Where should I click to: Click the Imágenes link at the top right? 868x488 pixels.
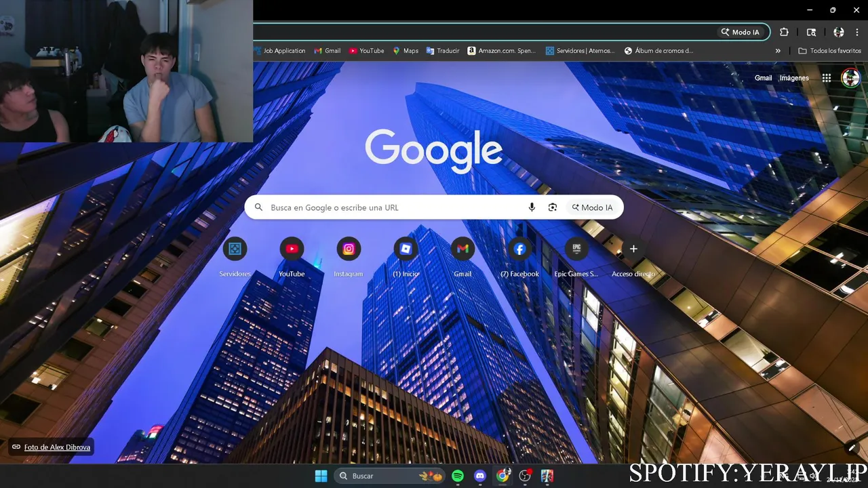click(x=794, y=78)
